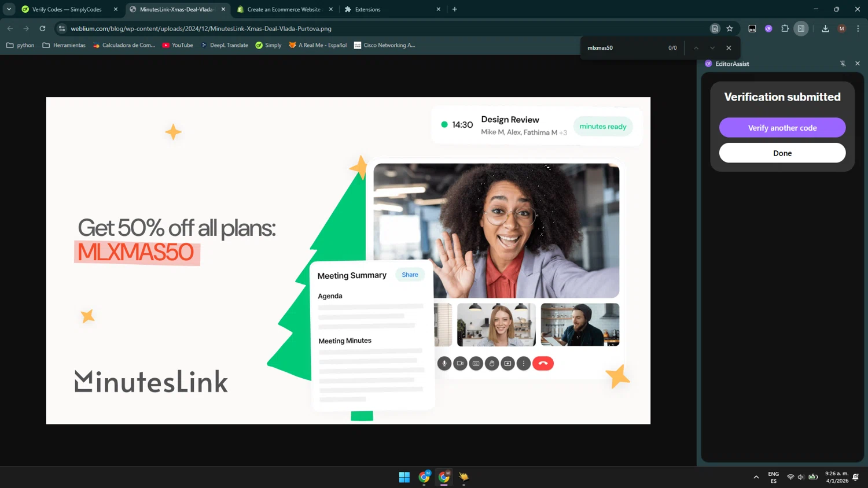
Task: Click the Design Review meeting title
Action: [x=510, y=120]
